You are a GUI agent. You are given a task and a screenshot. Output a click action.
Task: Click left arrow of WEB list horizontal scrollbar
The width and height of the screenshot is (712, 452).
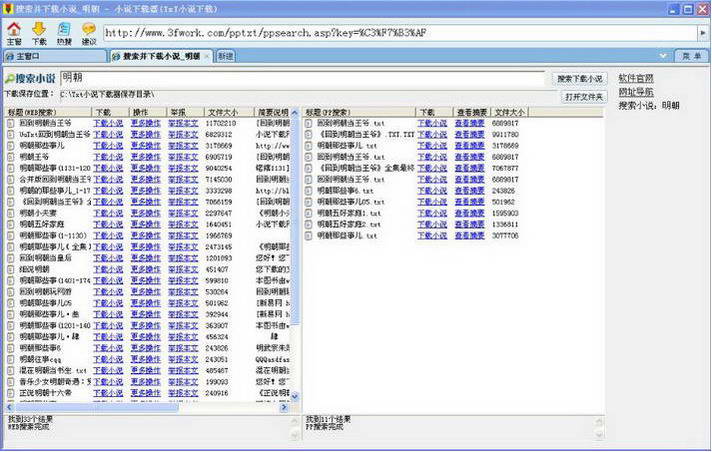(10, 407)
